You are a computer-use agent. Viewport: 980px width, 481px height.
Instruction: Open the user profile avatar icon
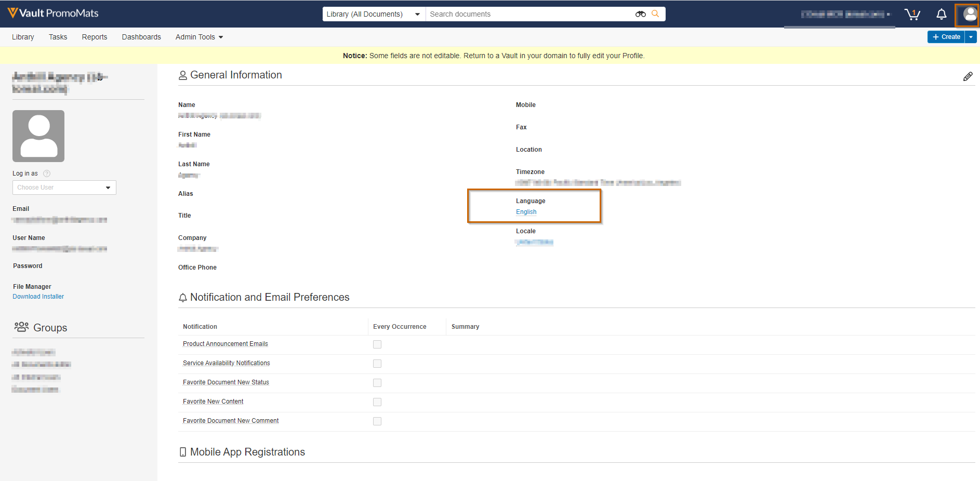[x=969, y=14]
